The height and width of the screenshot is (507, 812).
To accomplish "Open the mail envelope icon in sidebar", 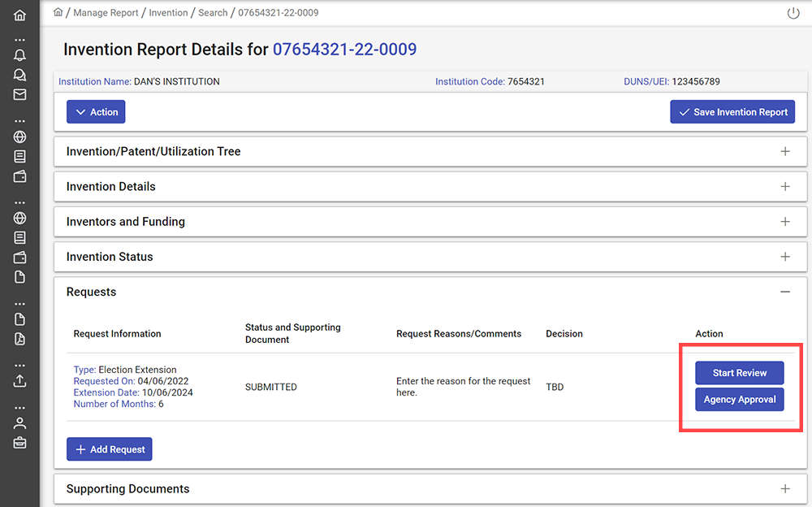I will pos(19,94).
